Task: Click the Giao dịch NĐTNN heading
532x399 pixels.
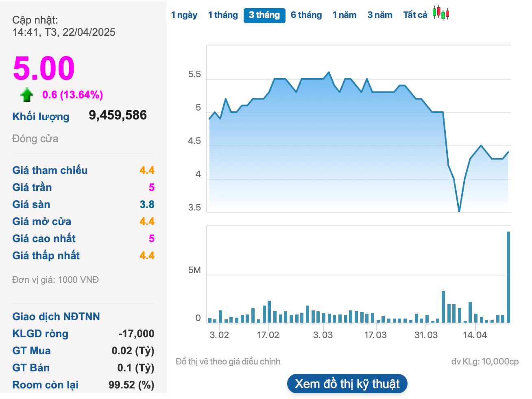Action: (56, 317)
